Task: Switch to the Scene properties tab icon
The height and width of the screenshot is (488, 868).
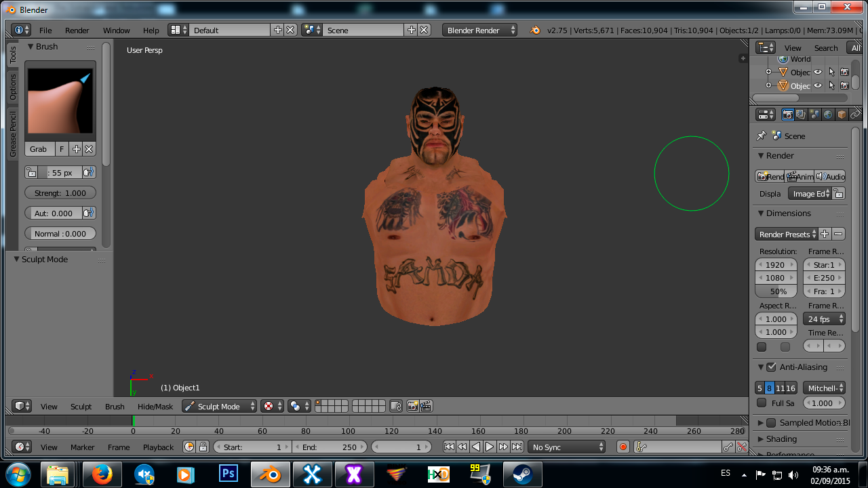Action: (814, 115)
